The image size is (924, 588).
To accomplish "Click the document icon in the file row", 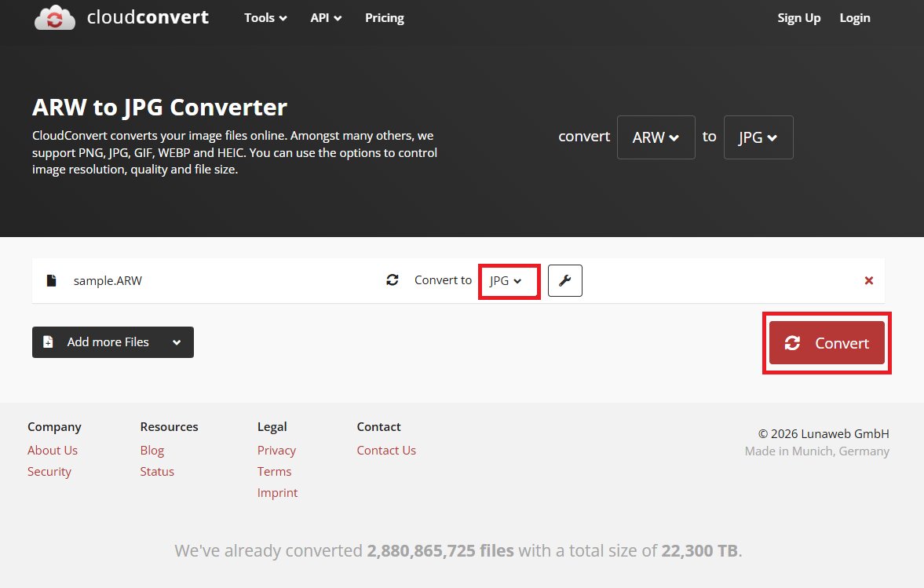I will (50, 279).
